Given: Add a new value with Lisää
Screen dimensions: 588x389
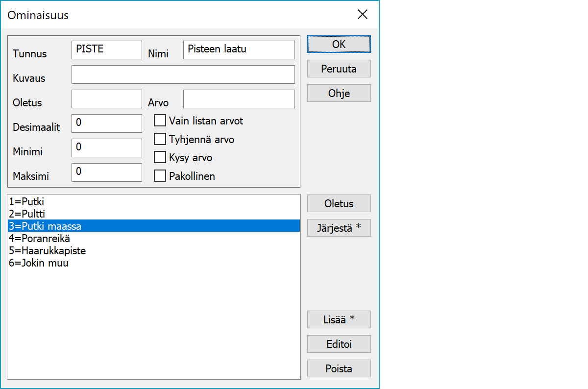Looking at the screenshot, I should 339,319.
